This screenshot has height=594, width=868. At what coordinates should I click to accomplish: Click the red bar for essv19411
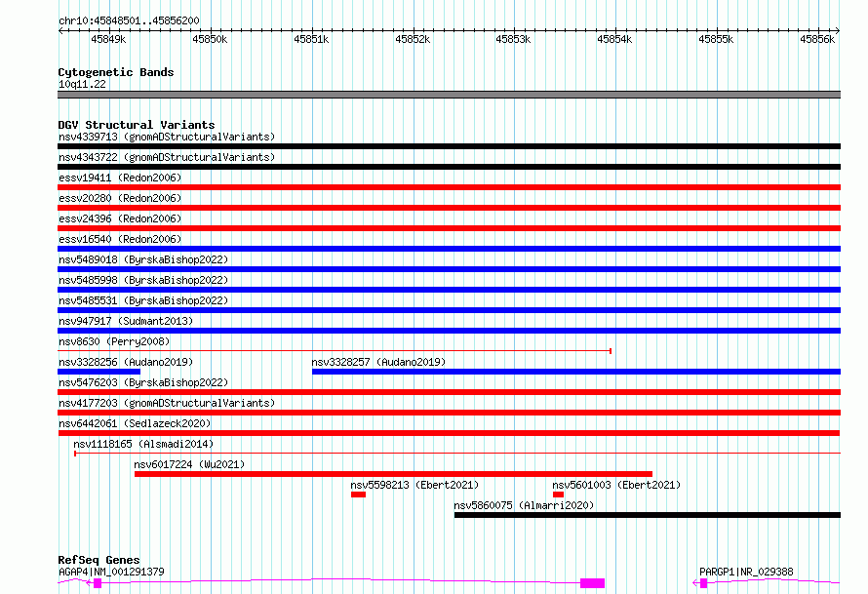449,187
